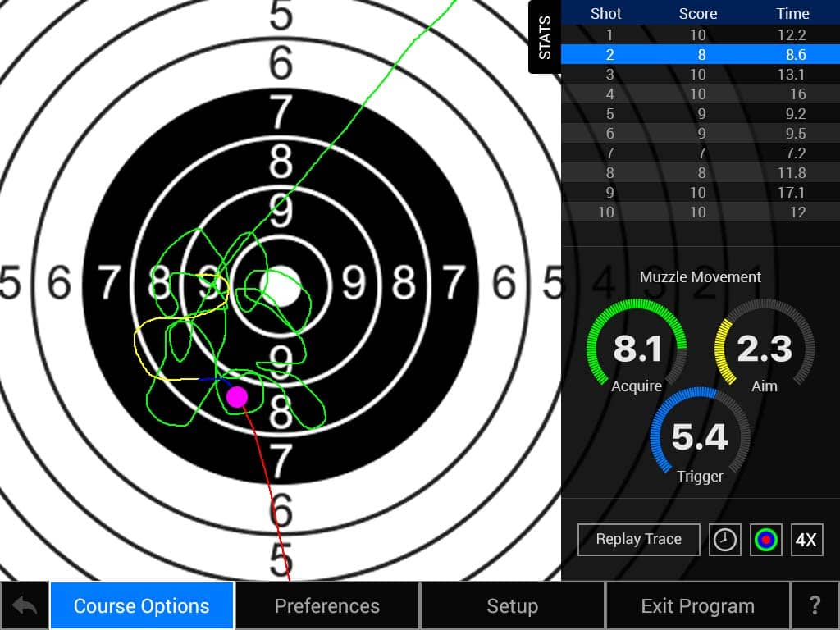Open the Setup tab
This screenshot has height=630, width=840.
click(513, 606)
